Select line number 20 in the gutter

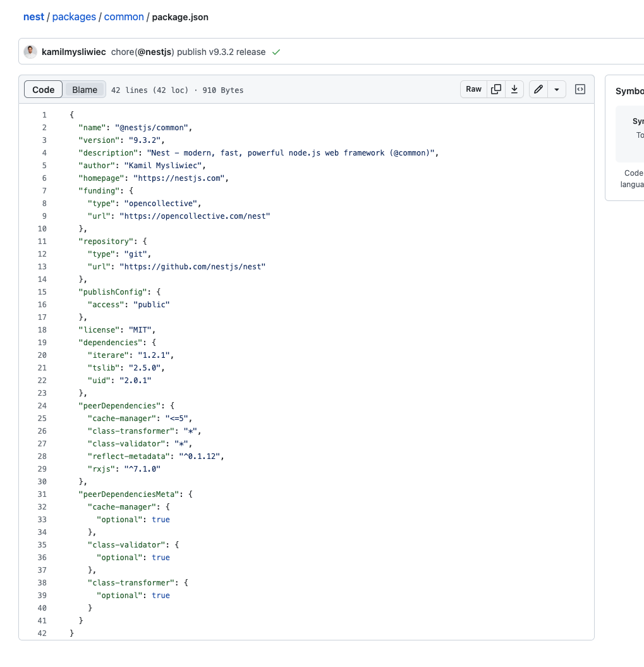[42, 355]
